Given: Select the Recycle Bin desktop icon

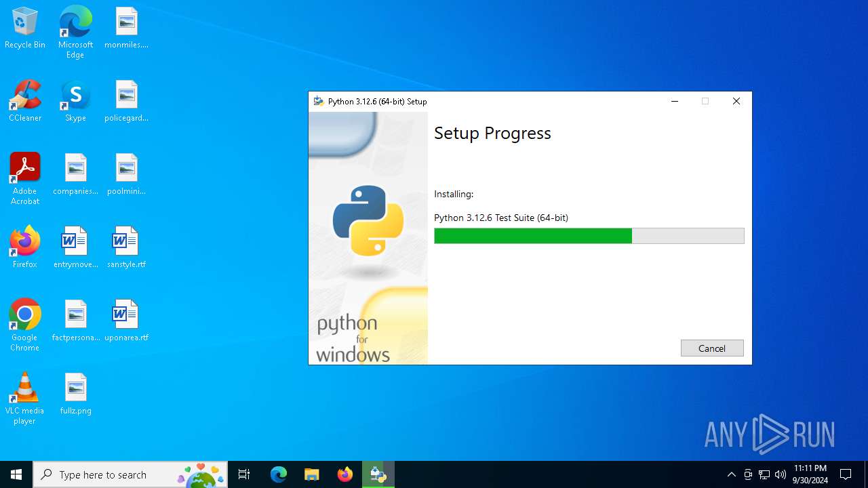Looking at the screenshot, I should click(25, 28).
